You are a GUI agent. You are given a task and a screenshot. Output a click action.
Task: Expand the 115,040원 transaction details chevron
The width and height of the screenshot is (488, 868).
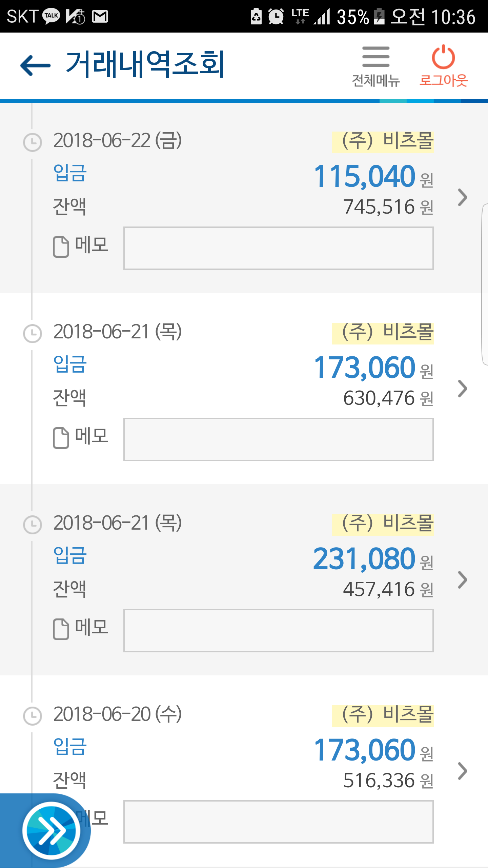462,197
